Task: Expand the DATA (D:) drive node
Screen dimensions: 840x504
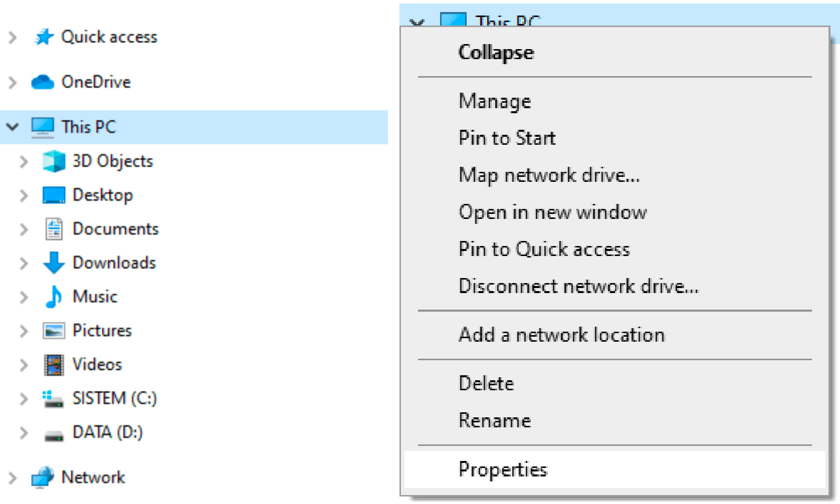Action: [x=24, y=433]
